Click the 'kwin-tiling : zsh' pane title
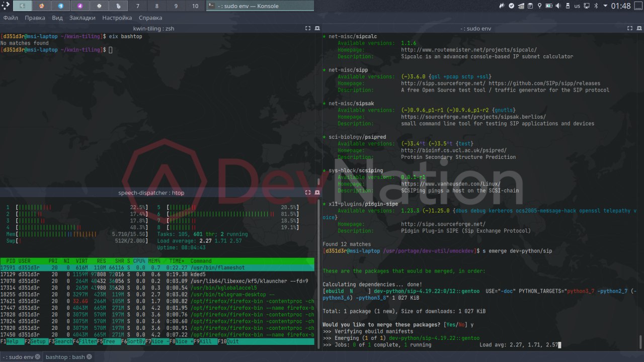The width and height of the screenshot is (644, 362). click(154, 29)
